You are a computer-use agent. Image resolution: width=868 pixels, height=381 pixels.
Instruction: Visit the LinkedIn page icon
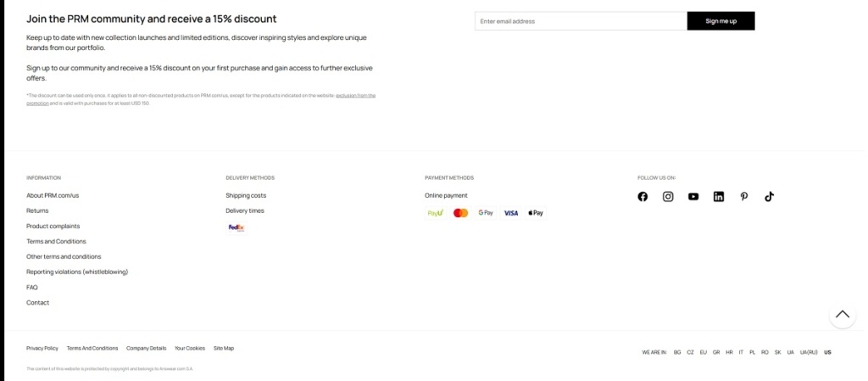(719, 197)
